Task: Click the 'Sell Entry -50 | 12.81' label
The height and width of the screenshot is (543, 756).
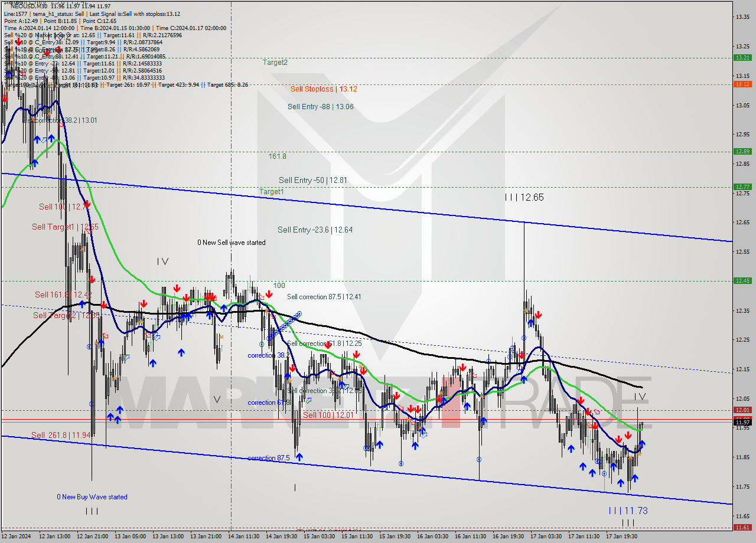Action: coord(313,179)
